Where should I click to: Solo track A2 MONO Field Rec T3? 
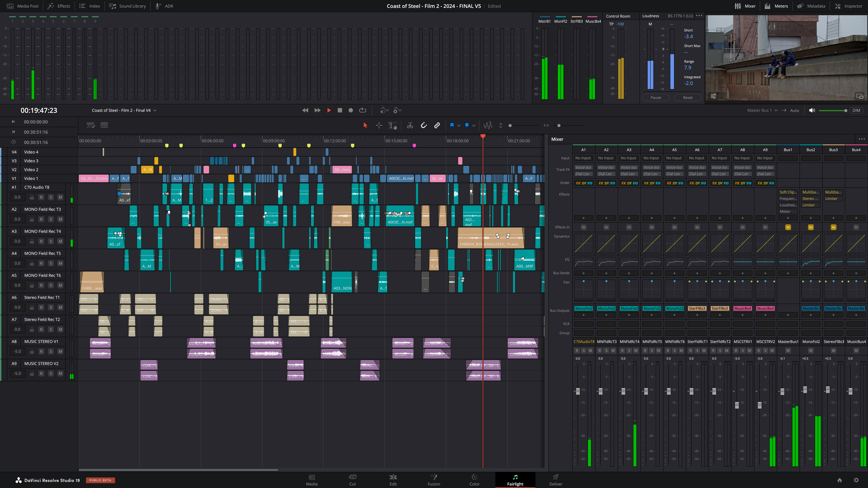pos(51,219)
